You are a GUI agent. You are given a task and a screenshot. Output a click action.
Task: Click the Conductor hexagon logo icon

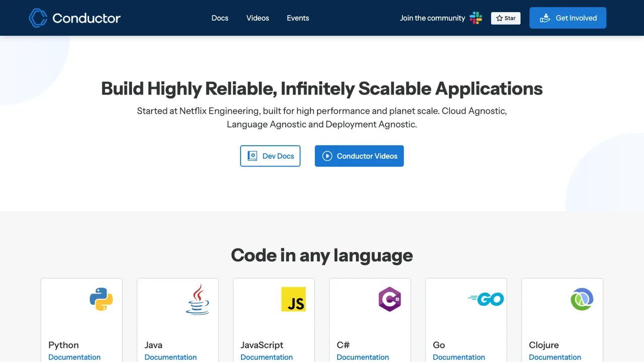click(38, 18)
